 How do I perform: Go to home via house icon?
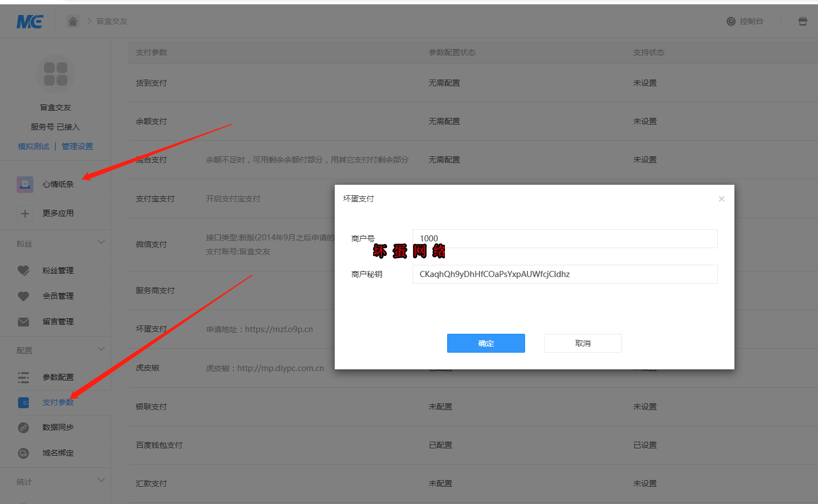click(x=73, y=21)
